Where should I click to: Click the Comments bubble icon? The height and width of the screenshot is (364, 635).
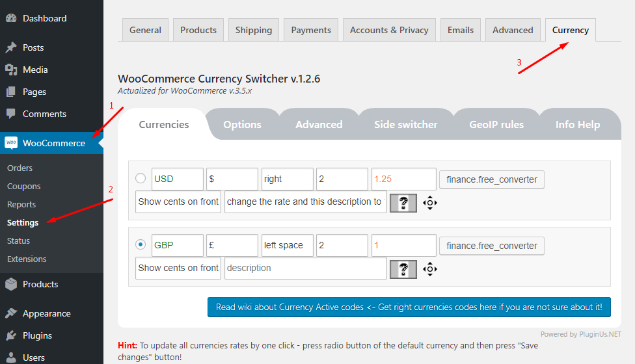[11, 114]
